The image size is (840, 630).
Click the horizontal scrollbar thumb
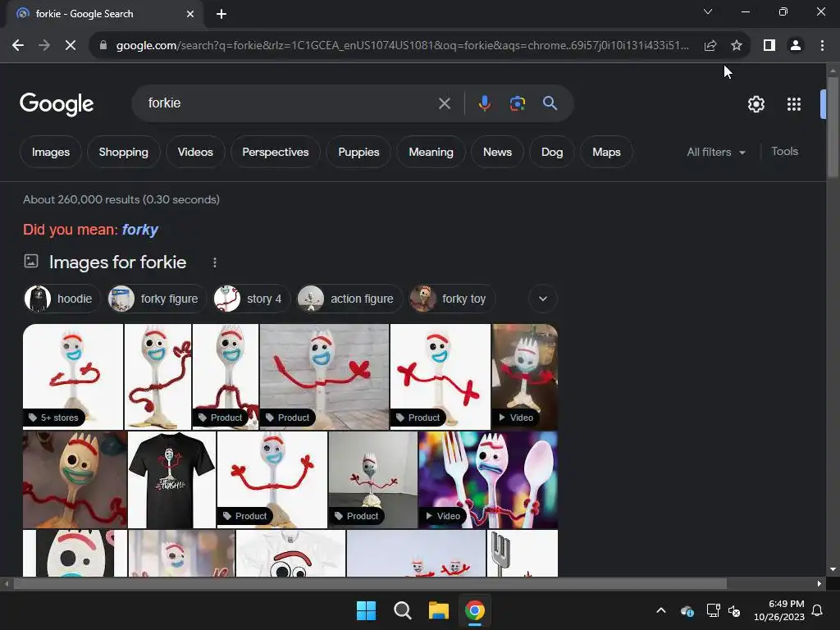click(x=370, y=583)
